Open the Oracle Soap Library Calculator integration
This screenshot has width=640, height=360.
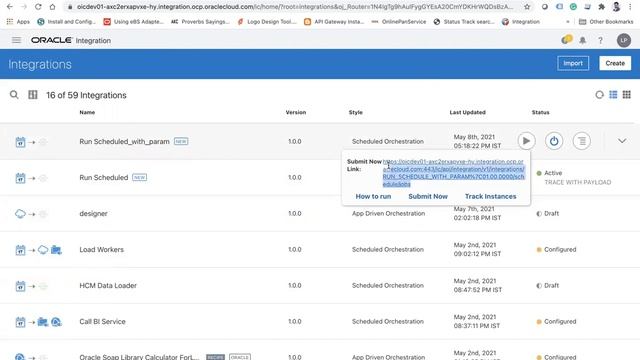139,356
